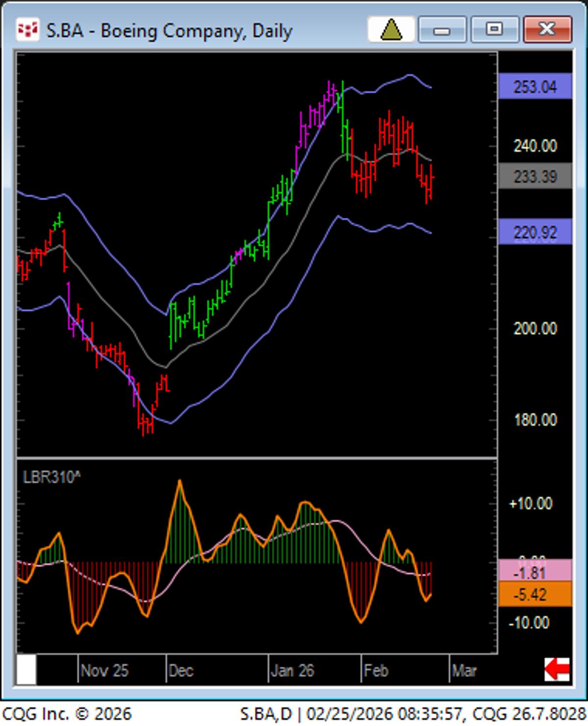This screenshot has width=588, height=726.
Task: Expand the Jan 26 timeline label
Action: tap(293, 670)
